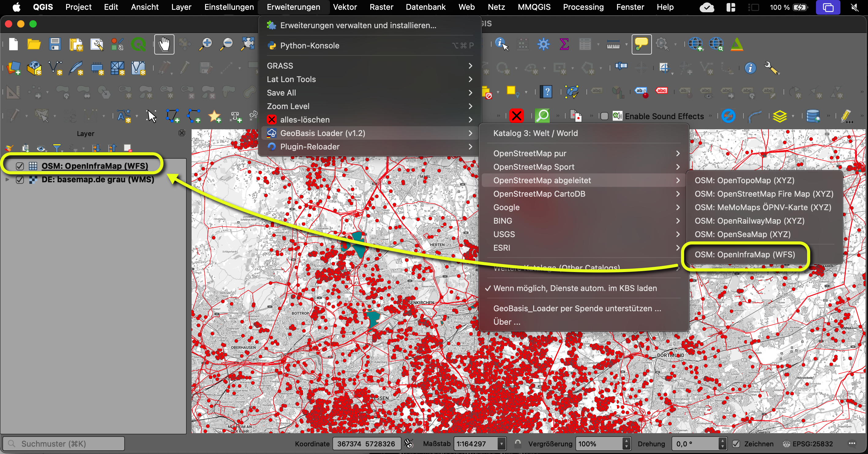Viewport: 868px width, 454px height.
Task: Click the database cylinder toolbar icon
Action: (x=813, y=116)
